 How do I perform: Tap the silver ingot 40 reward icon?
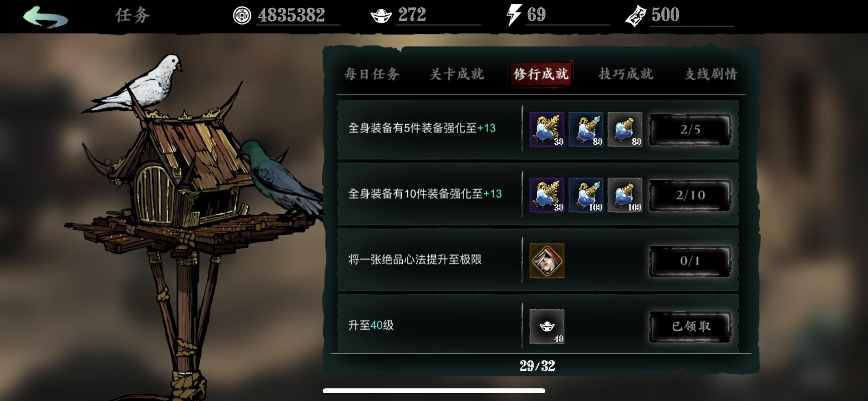coord(547,326)
